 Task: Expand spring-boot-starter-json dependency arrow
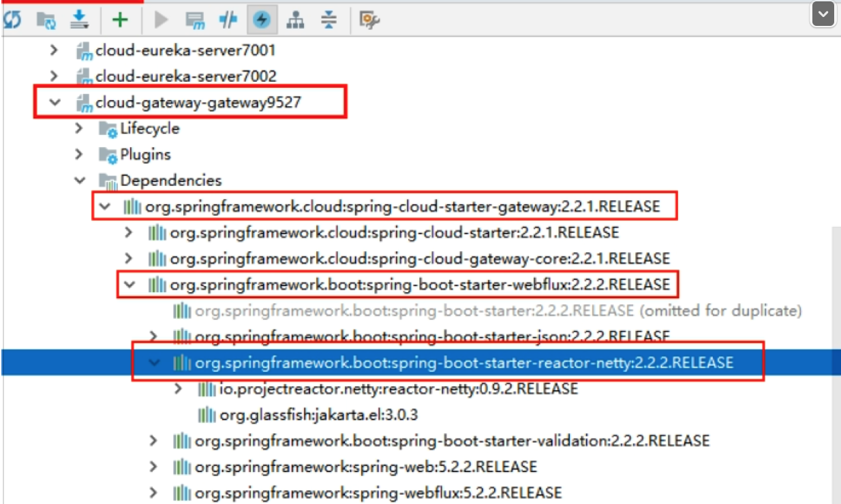coord(153,336)
